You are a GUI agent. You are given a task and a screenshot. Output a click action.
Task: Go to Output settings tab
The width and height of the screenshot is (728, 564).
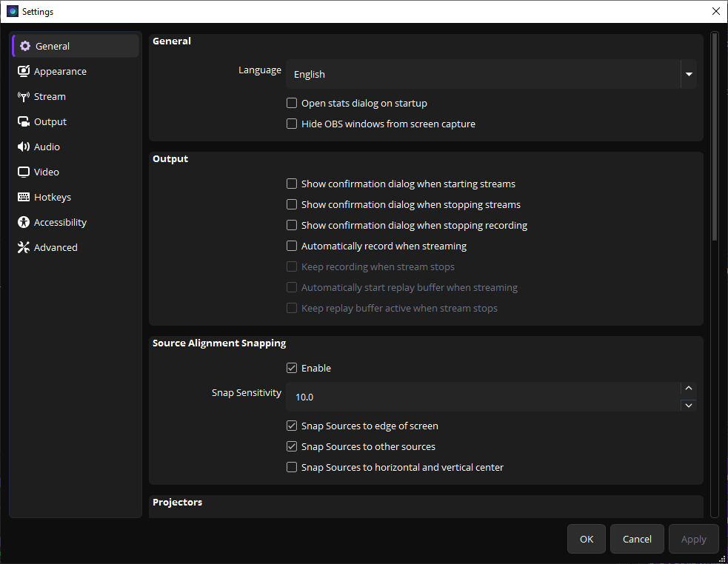[x=76, y=121]
